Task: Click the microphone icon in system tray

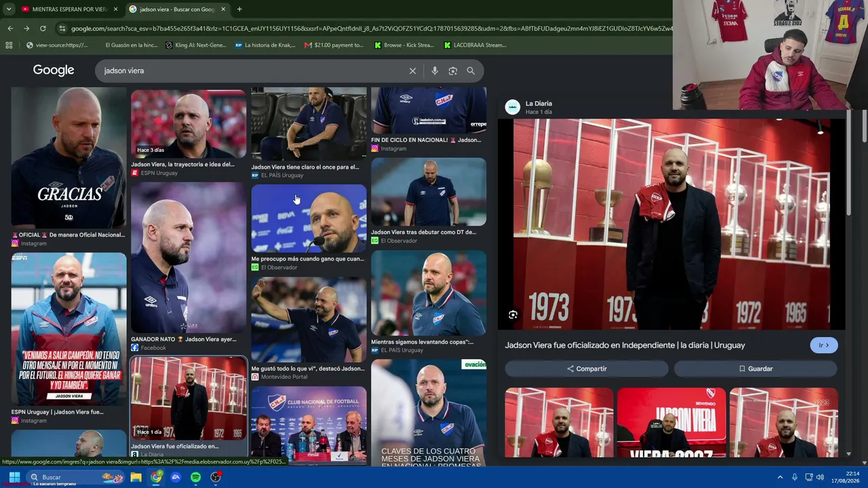Action: coord(795,477)
